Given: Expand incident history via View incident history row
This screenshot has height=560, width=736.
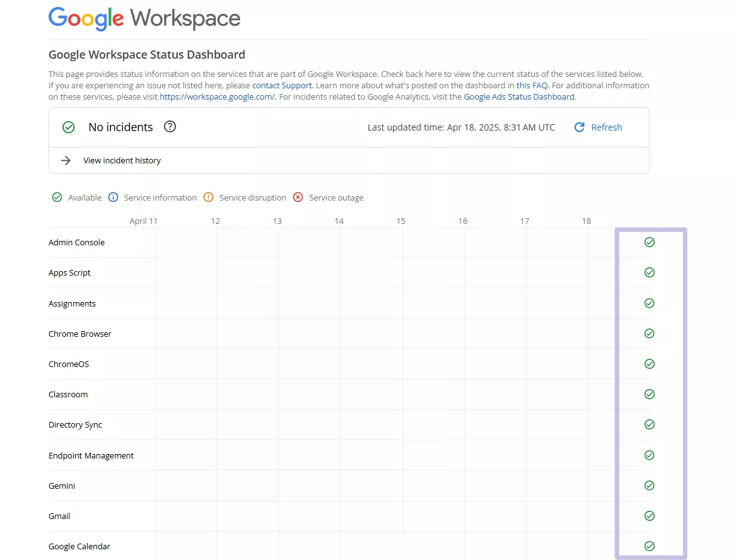Looking at the screenshot, I should click(122, 160).
